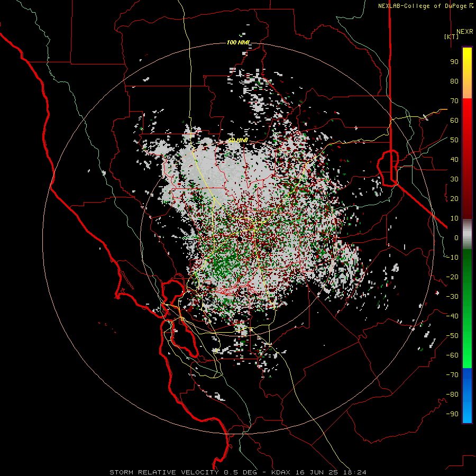
Task: Click the 40 knot scale label
Action: click(x=454, y=160)
